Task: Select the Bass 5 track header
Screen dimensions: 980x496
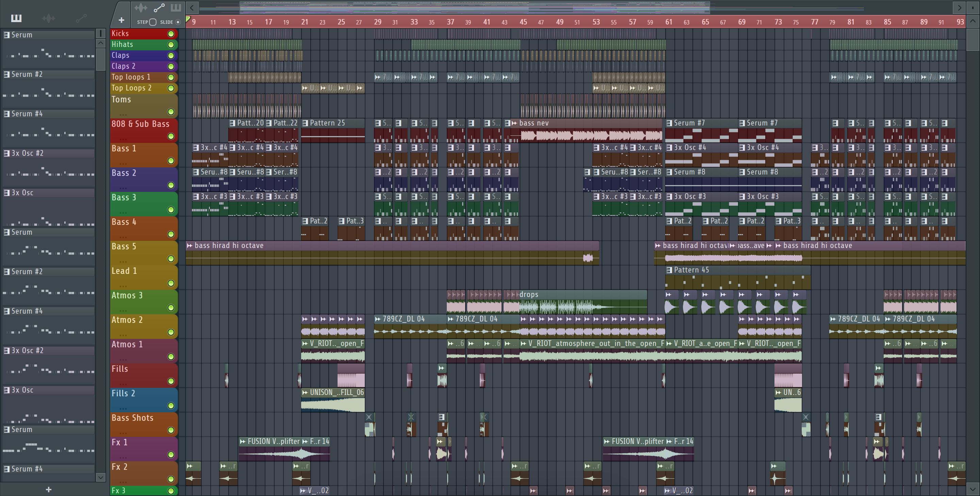Action: pyautogui.click(x=144, y=253)
